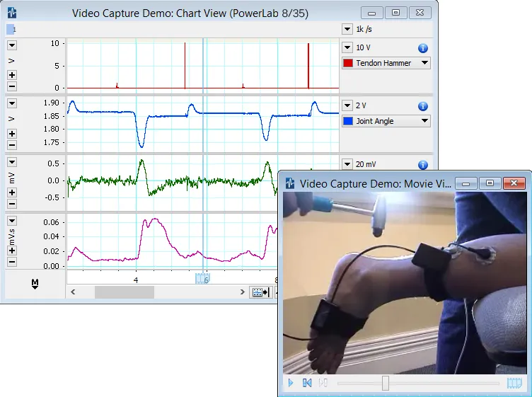Screen dimensions: 532x397
Task: Zoom in Tendon Hammer amplitude axis with plus
Action: 12,75
